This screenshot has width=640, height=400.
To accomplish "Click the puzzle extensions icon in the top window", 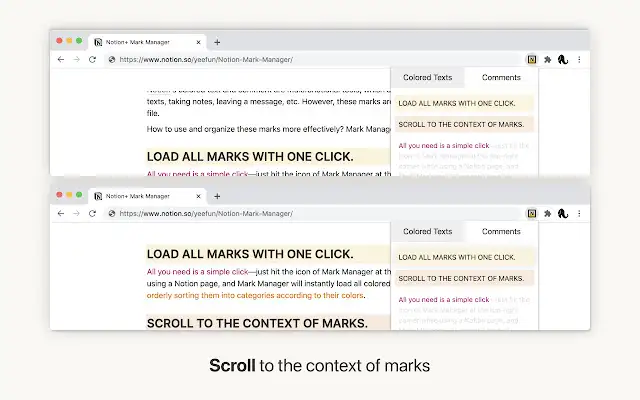I will (x=547, y=60).
